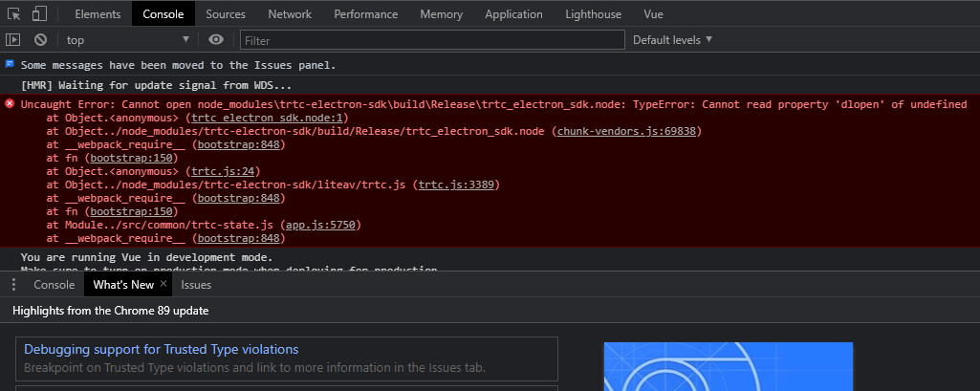The image size is (980, 391).
Task: Expand the Default levels dropdown
Action: (672, 40)
